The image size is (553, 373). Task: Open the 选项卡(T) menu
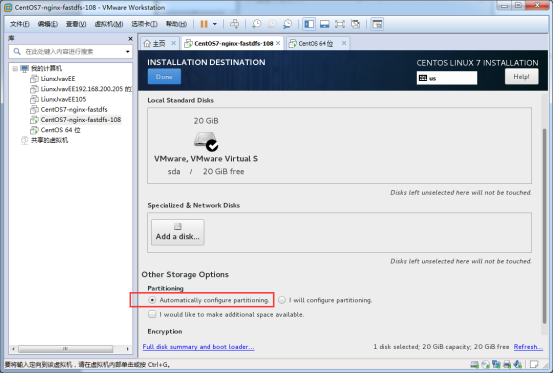point(144,24)
